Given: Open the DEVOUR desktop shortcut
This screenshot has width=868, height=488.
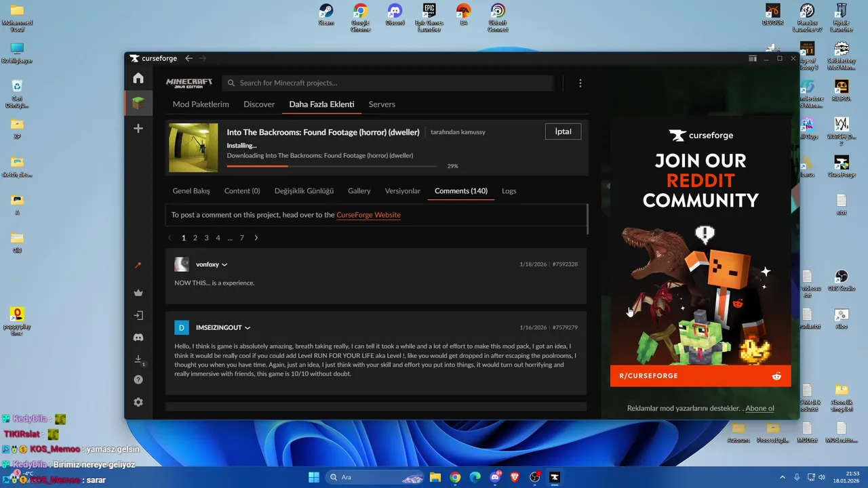Looking at the screenshot, I should click(x=773, y=15).
